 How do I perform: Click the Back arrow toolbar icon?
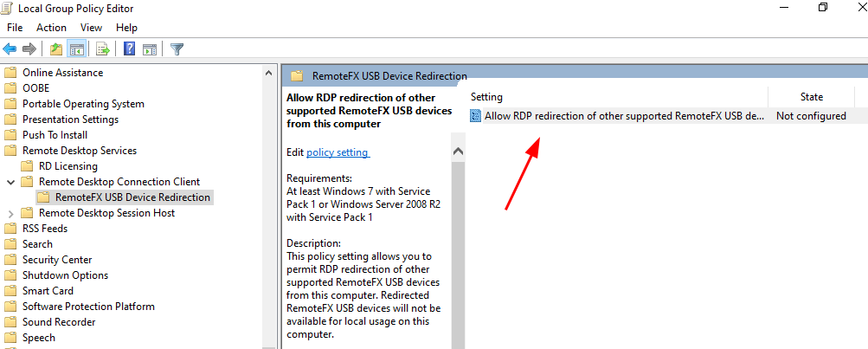(x=10, y=48)
